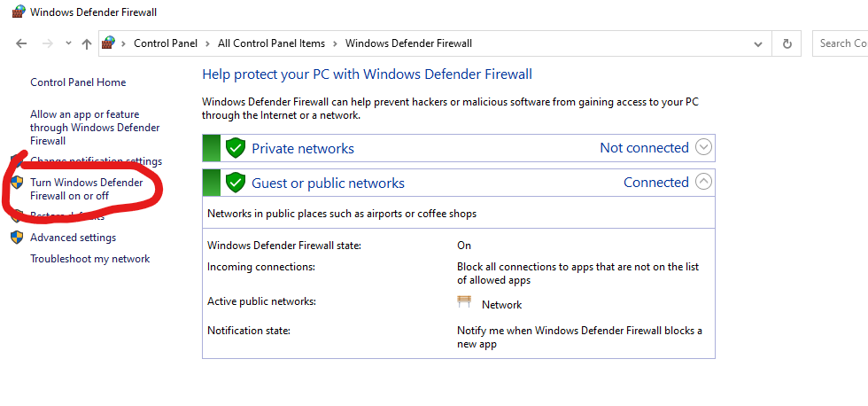Select the All Control Panel Items breadcrumb

271,43
